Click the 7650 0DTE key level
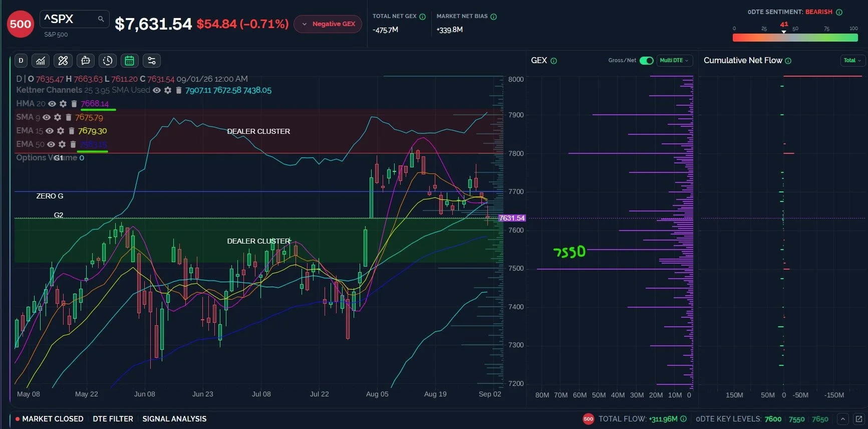Image resolution: width=868 pixels, height=429 pixels. coord(820,419)
